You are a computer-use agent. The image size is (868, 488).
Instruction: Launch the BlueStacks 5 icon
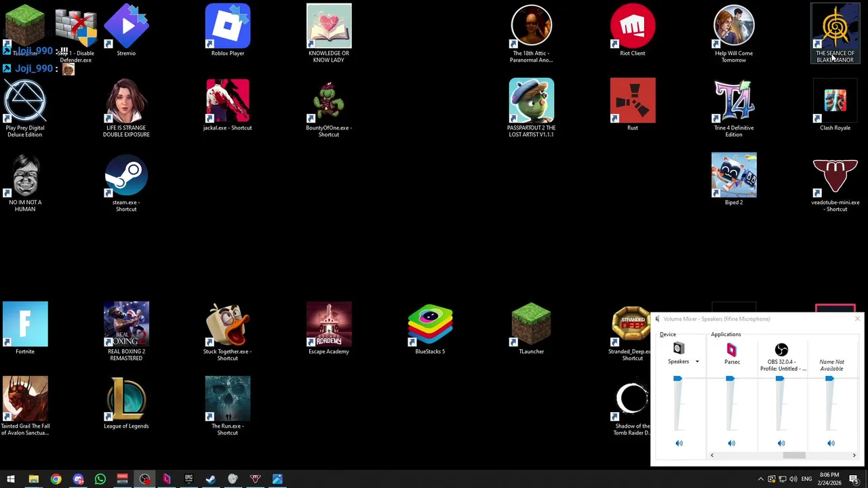click(430, 329)
